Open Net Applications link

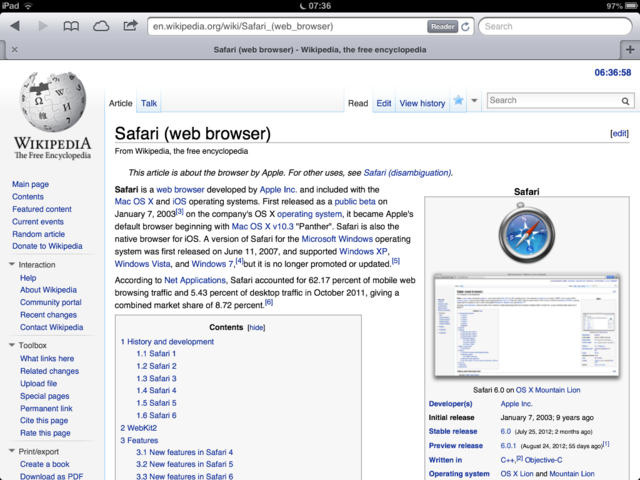click(195, 280)
